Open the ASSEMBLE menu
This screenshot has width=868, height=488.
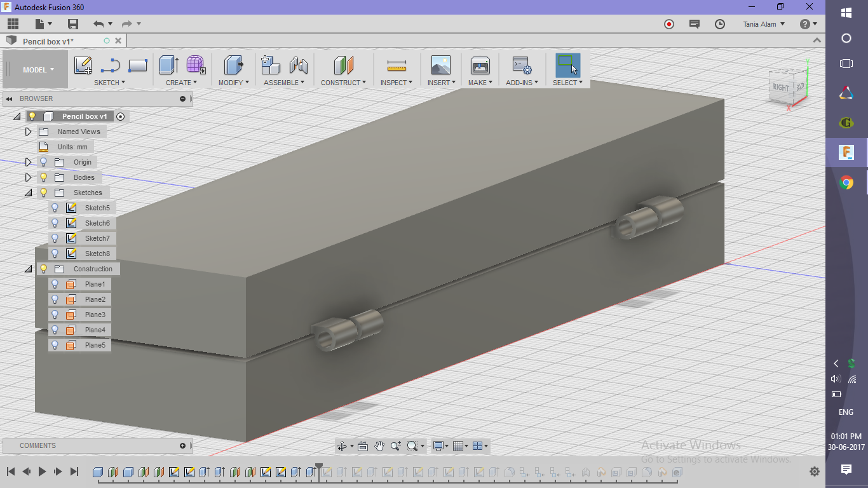click(x=284, y=83)
